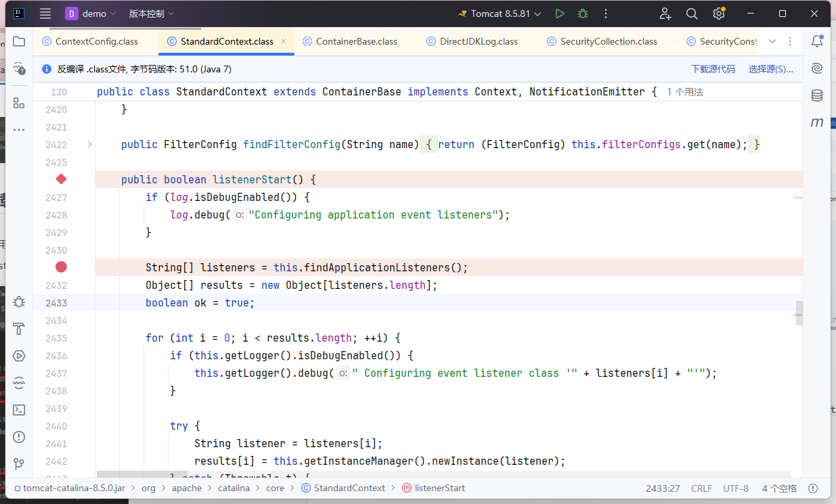Screen dimensions: 836x504
Task: Open the Maven tool window
Action: point(817,122)
